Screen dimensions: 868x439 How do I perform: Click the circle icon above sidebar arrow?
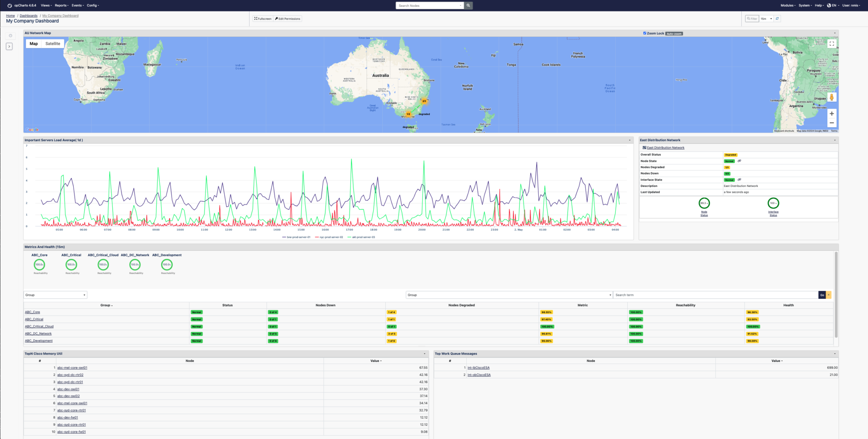(11, 36)
